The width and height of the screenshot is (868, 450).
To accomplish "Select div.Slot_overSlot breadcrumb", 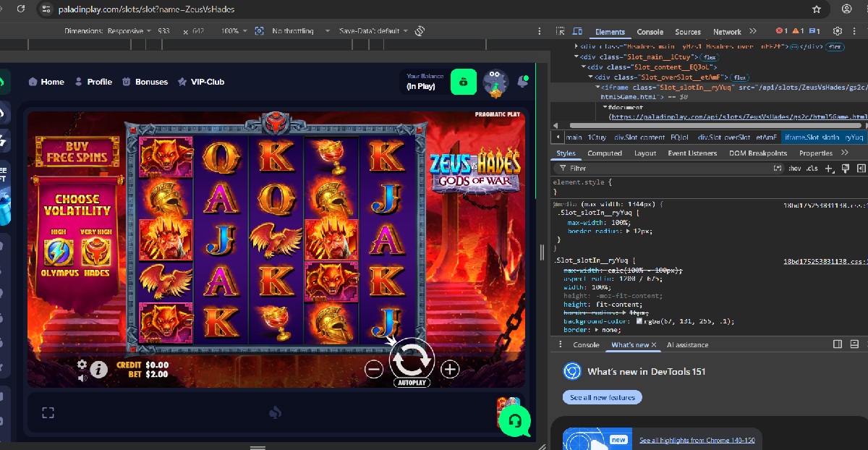I will [737, 137].
